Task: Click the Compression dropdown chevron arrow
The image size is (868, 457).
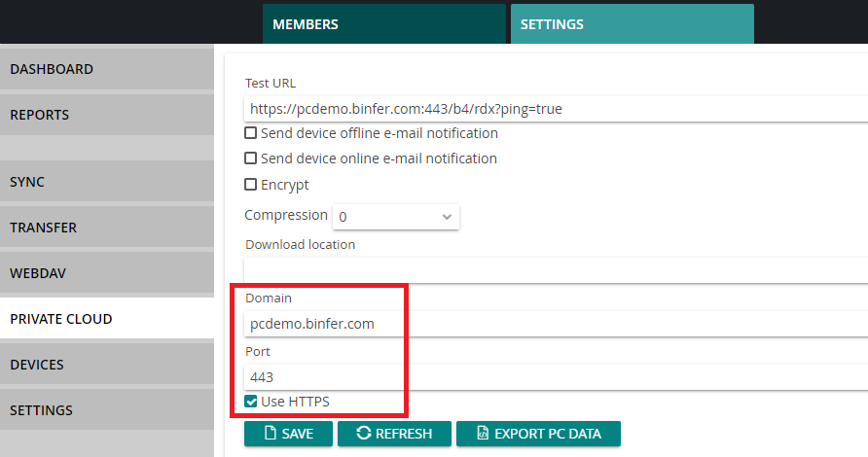Action: click(447, 217)
